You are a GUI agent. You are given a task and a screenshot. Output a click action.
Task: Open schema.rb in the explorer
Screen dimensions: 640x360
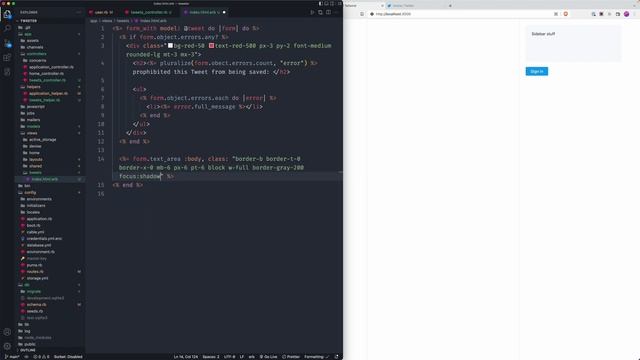(36, 304)
